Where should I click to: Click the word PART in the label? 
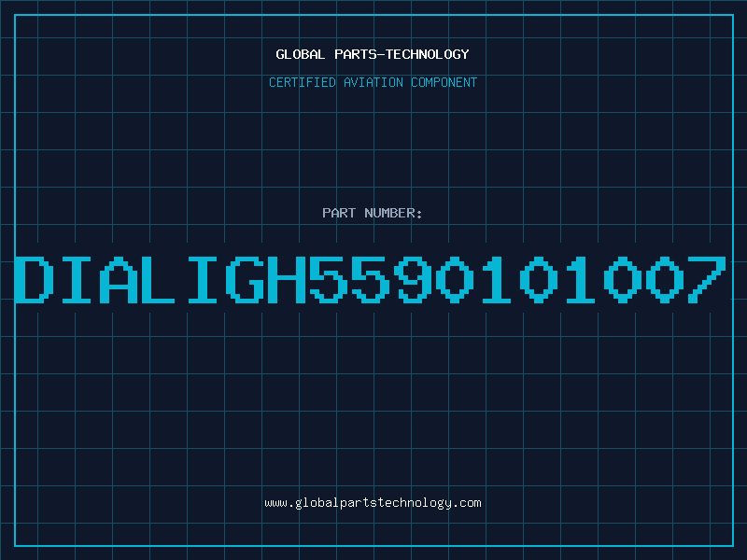pos(338,213)
